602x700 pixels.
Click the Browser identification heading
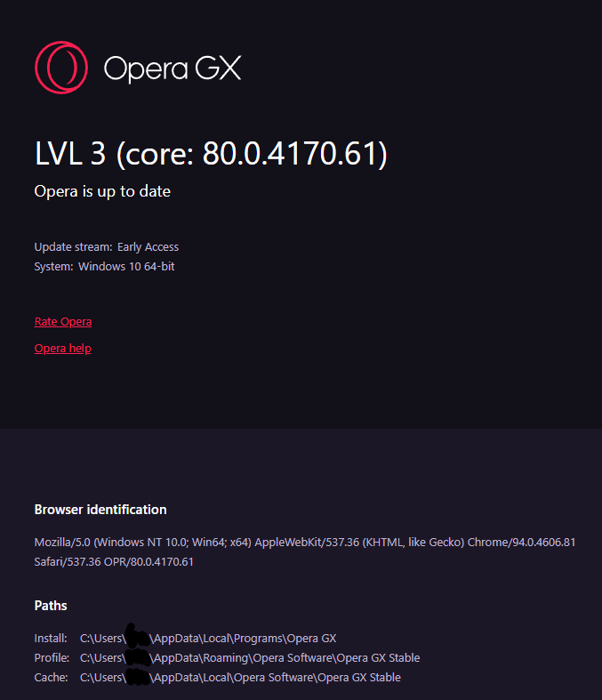pyautogui.click(x=100, y=510)
